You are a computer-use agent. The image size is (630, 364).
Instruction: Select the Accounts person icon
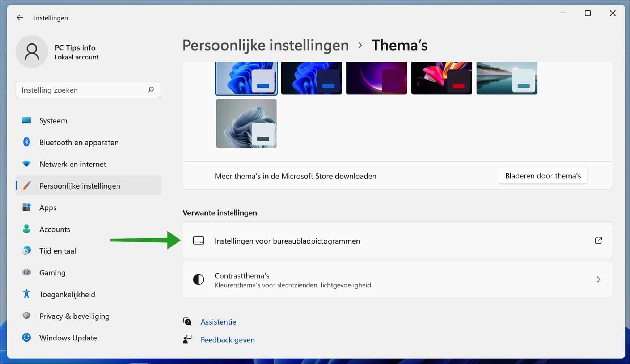click(x=26, y=229)
